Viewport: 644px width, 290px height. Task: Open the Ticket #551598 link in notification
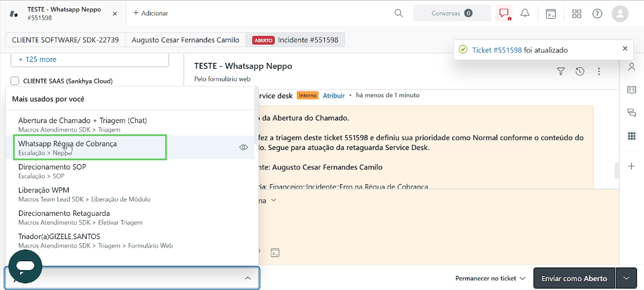click(x=497, y=50)
